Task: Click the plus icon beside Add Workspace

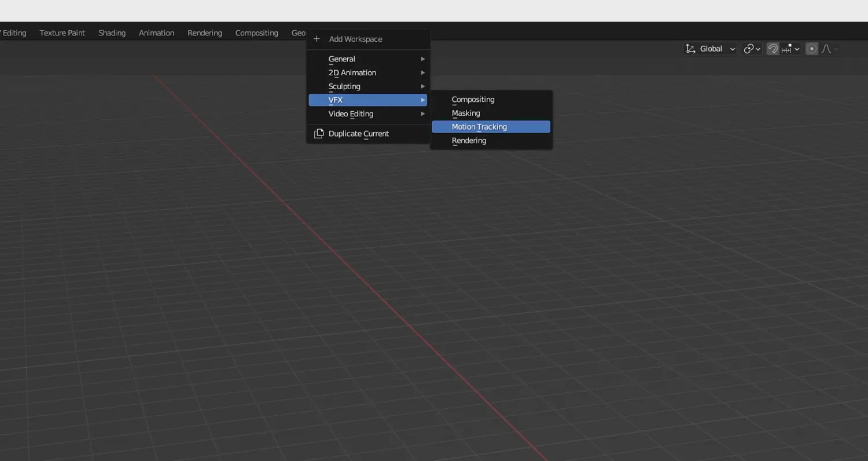Action: 317,39
